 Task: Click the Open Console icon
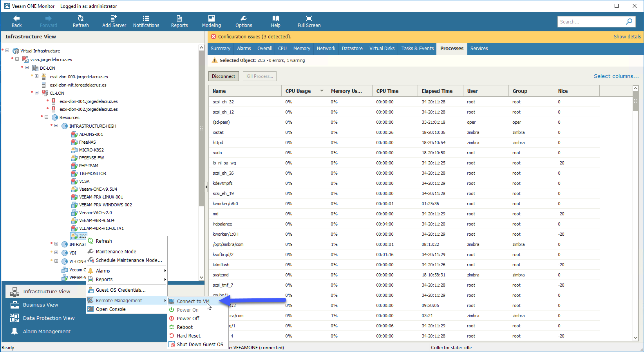point(90,309)
